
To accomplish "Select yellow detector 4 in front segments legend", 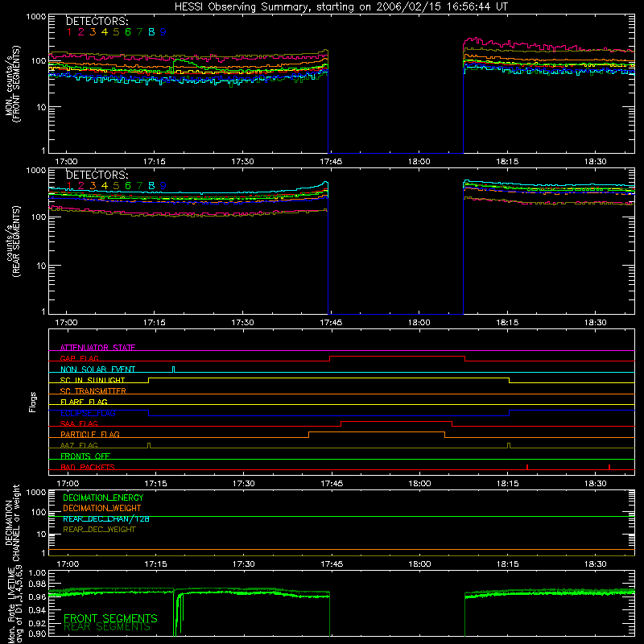I will pos(105,32).
